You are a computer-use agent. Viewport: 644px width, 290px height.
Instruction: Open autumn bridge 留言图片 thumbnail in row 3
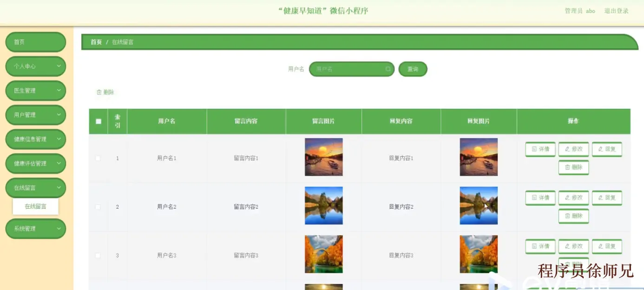(x=324, y=254)
